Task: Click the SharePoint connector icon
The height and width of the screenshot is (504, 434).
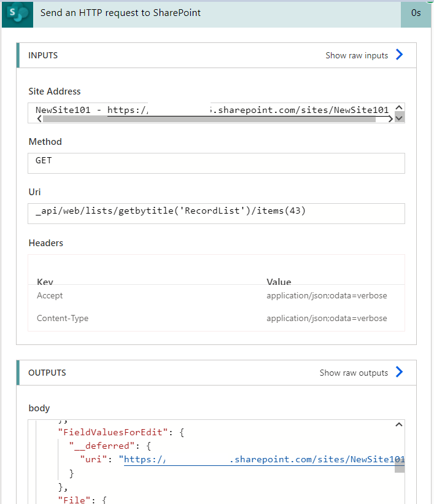Action: coord(17,14)
